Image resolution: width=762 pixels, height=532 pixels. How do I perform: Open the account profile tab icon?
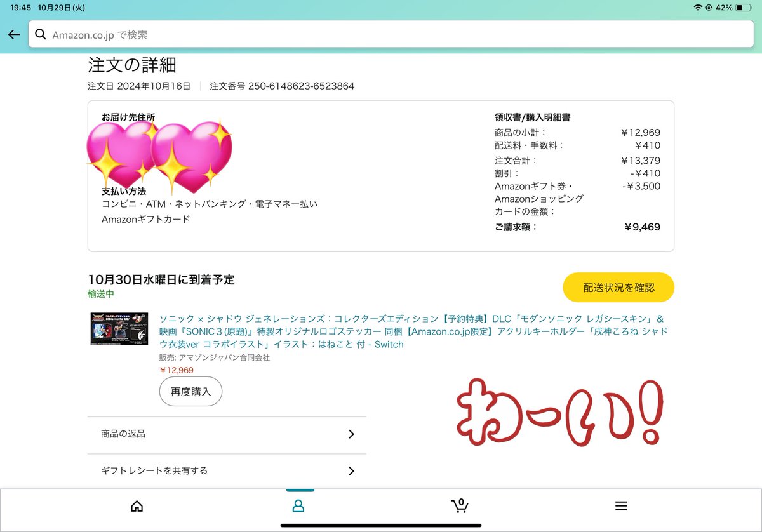[x=298, y=506]
